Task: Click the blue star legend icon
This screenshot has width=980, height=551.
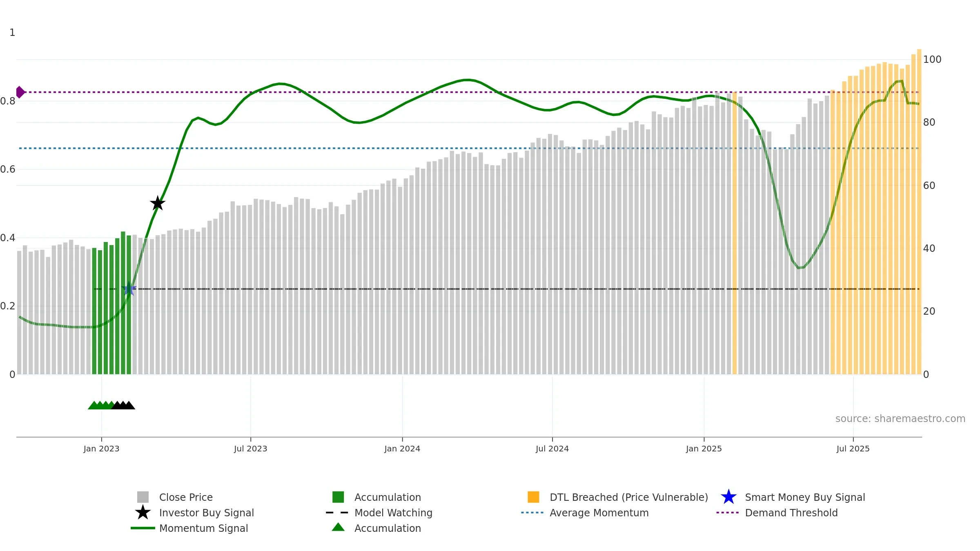Action: point(728,497)
